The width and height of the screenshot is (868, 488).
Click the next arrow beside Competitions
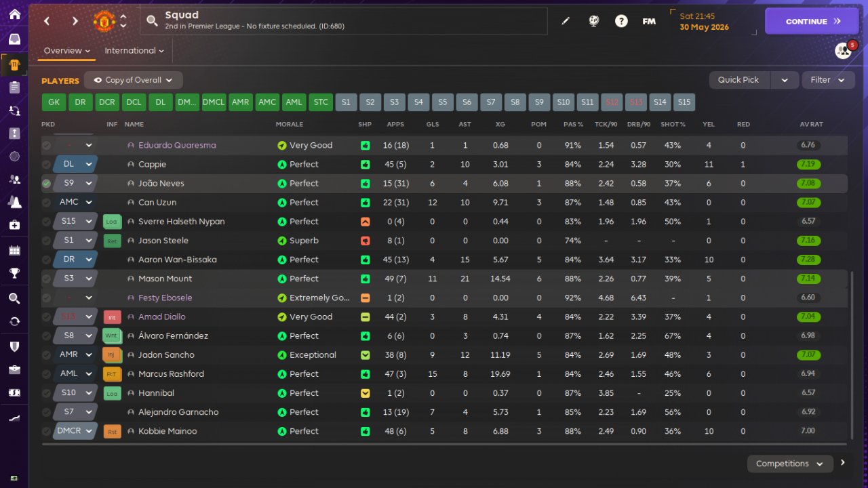[843, 463]
